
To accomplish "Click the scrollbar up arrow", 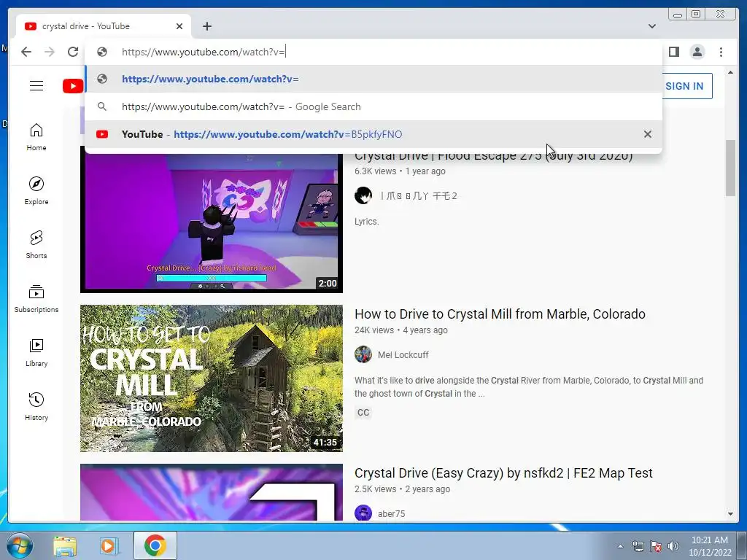I will (730, 72).
